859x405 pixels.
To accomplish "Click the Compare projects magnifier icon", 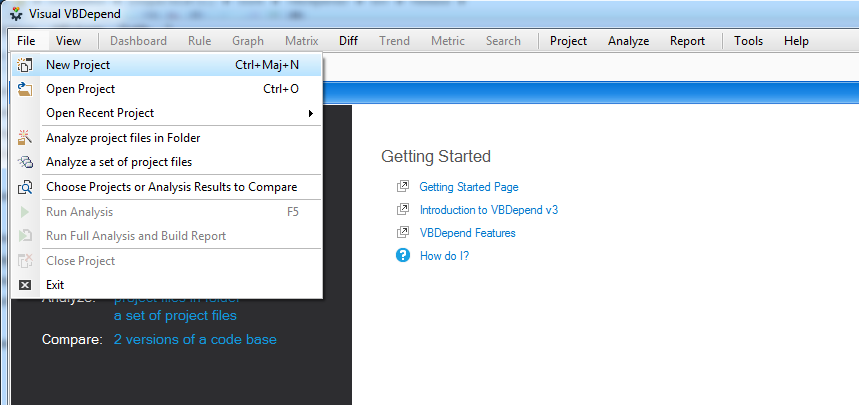I will pyautogui.click(x=26, y=187).
